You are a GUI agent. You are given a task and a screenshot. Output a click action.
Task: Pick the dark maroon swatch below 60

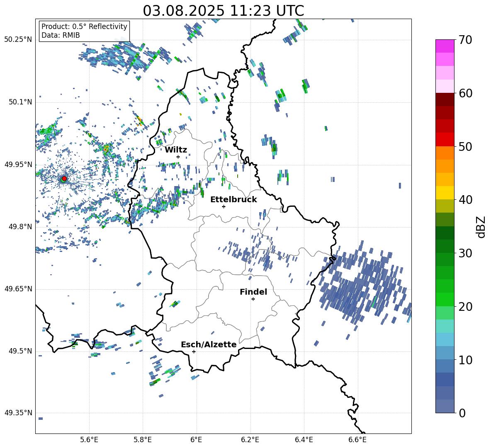coord(445,99)
